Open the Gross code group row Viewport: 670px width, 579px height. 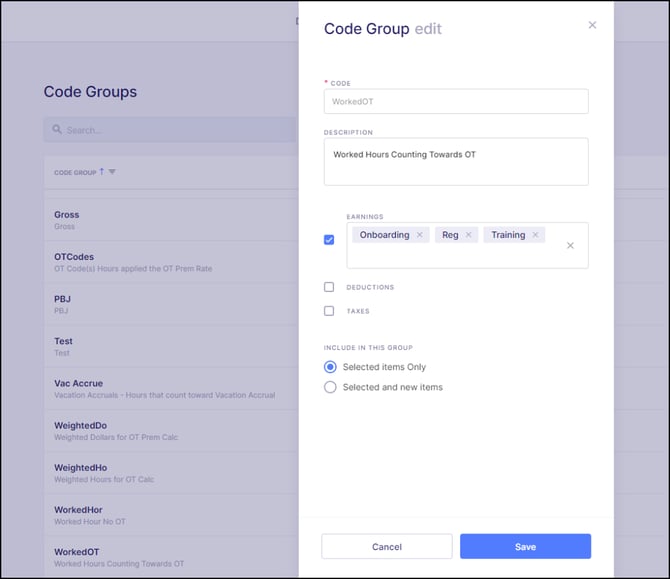click(171, 220)
